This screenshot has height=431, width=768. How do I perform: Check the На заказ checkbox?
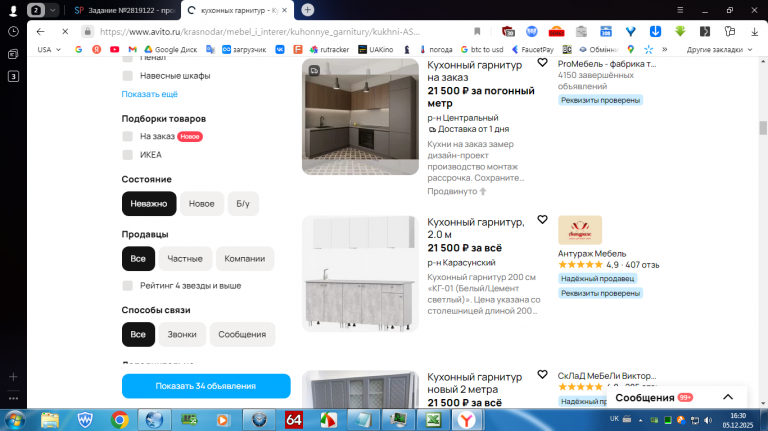pos(127,136)
